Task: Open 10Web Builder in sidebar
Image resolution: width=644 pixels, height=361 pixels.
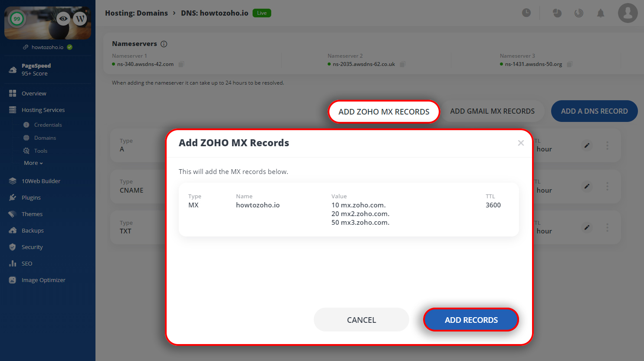Action: coord(41,181)
